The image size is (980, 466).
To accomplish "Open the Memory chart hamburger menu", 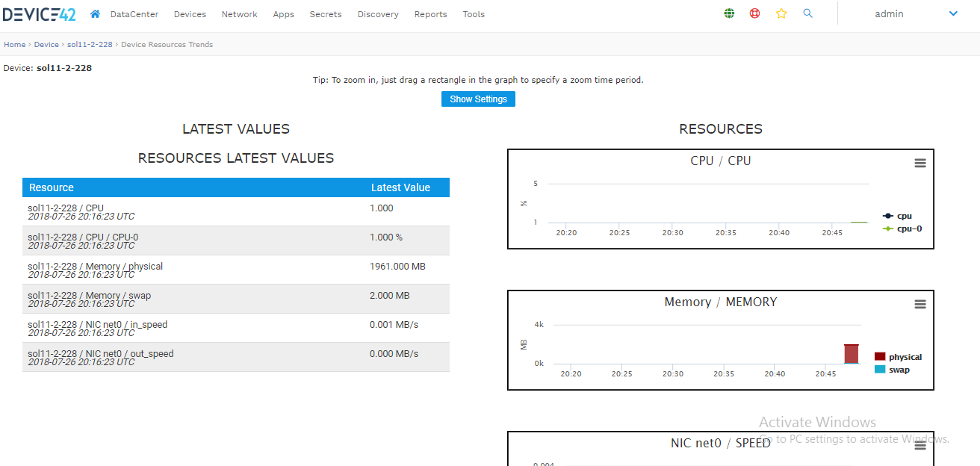I will pos(920,305).
